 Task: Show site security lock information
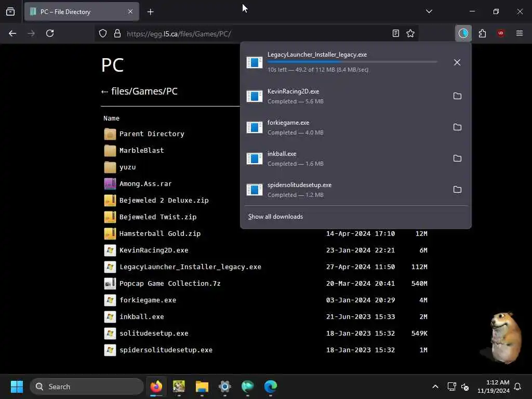(117, 33)
